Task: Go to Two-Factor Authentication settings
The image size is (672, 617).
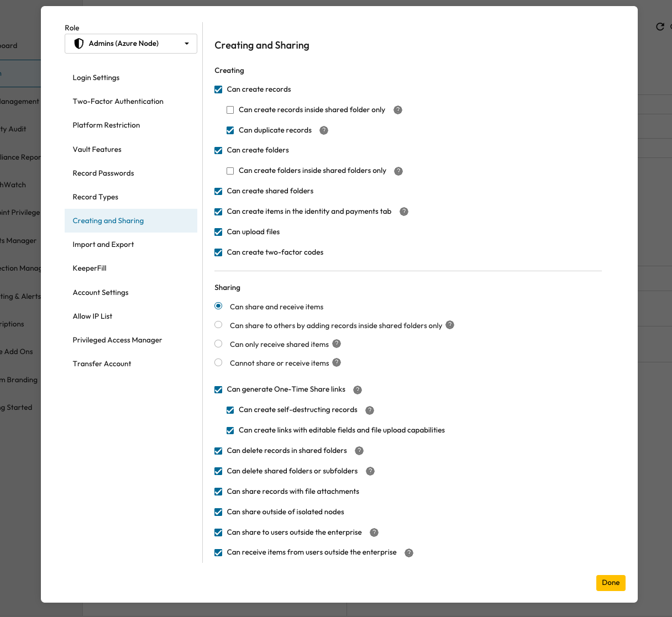Action: pyautogui.click(x=118, y=102)
